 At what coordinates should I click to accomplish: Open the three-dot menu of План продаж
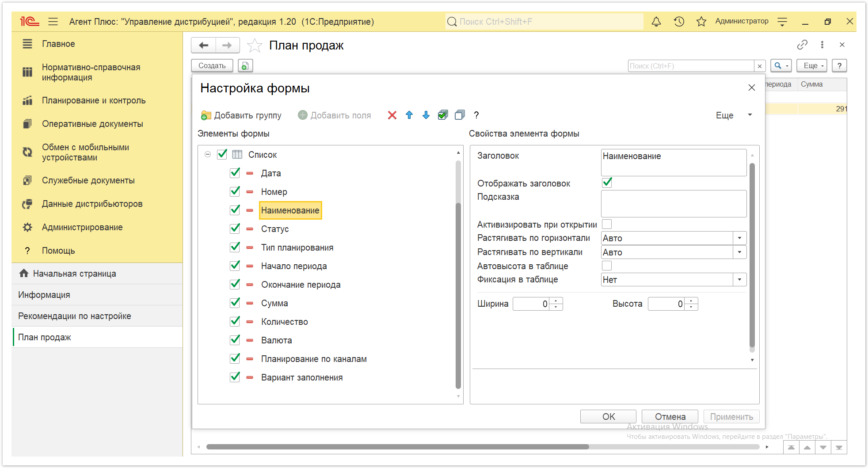click(x=822, y=45)
